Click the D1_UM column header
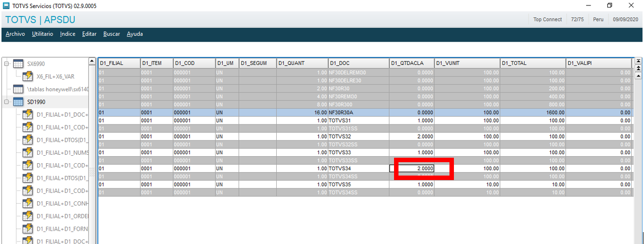644x244 pixels. (227, 63)
